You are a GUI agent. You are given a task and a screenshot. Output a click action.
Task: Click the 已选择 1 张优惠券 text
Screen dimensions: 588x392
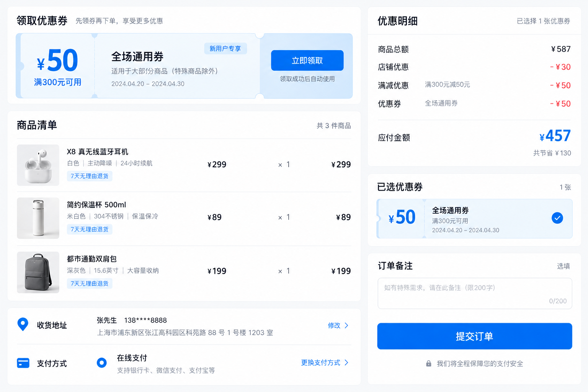544,21
